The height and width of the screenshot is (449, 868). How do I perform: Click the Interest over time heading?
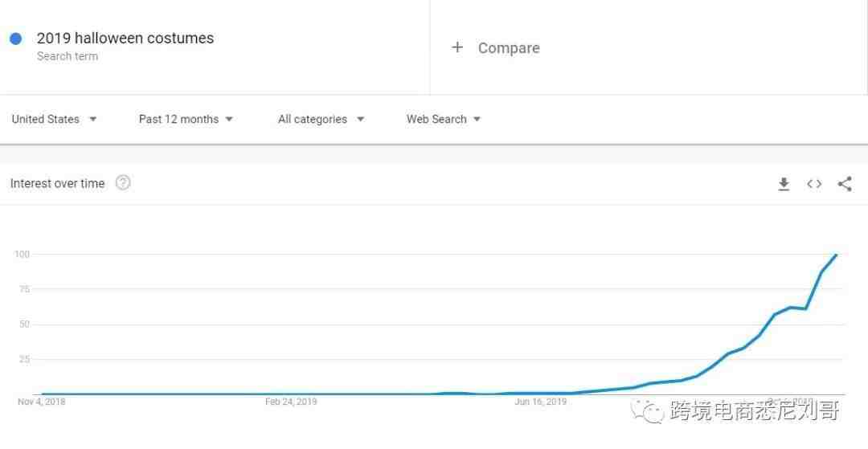[x=57, y=183]
